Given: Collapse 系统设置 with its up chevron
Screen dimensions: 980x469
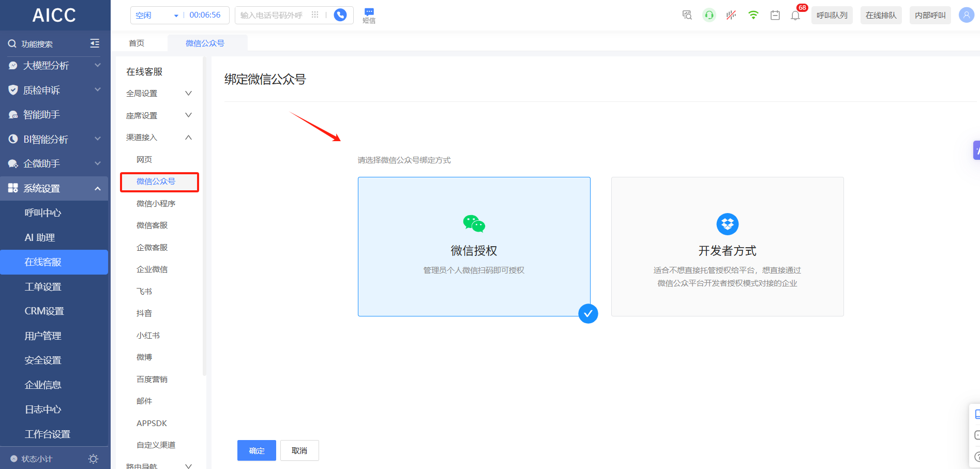Looking at the screenshot, I should click(98, 188).
